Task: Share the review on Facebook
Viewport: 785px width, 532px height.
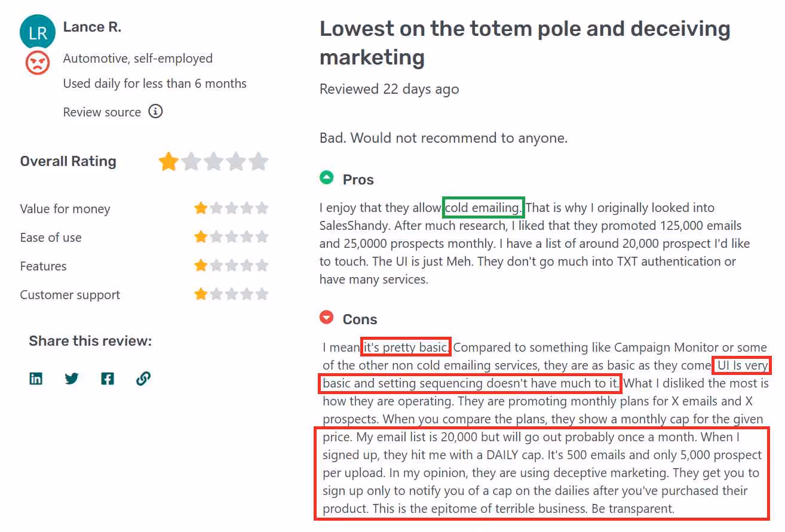Action: (x=108, y=378)
